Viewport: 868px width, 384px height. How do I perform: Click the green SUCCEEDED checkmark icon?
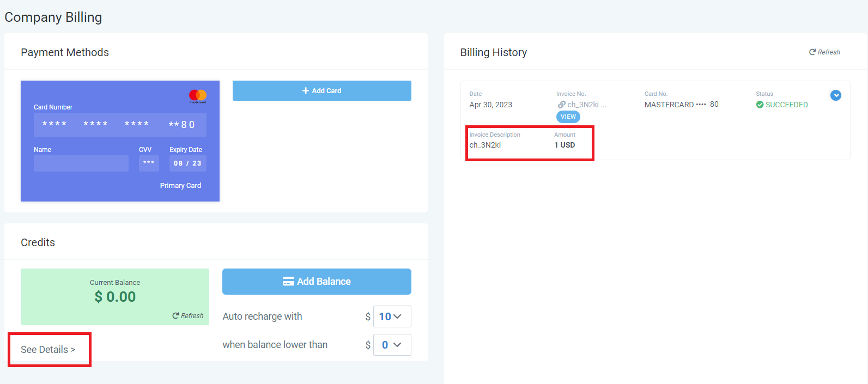coord(760,105)
